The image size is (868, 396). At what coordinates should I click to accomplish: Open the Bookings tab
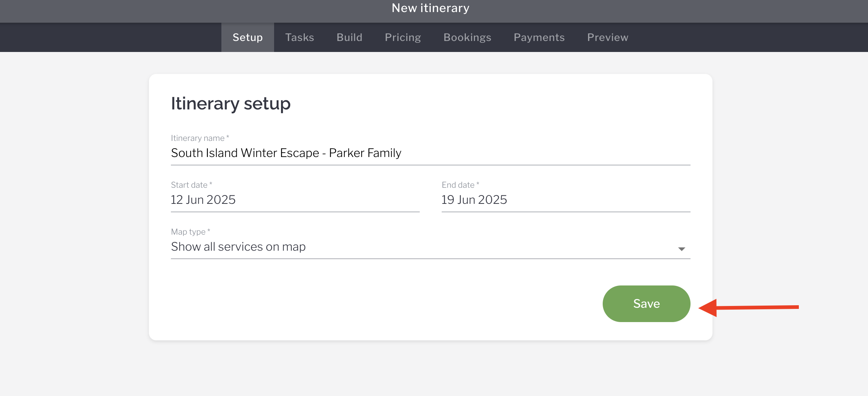[x=467, y=37]
